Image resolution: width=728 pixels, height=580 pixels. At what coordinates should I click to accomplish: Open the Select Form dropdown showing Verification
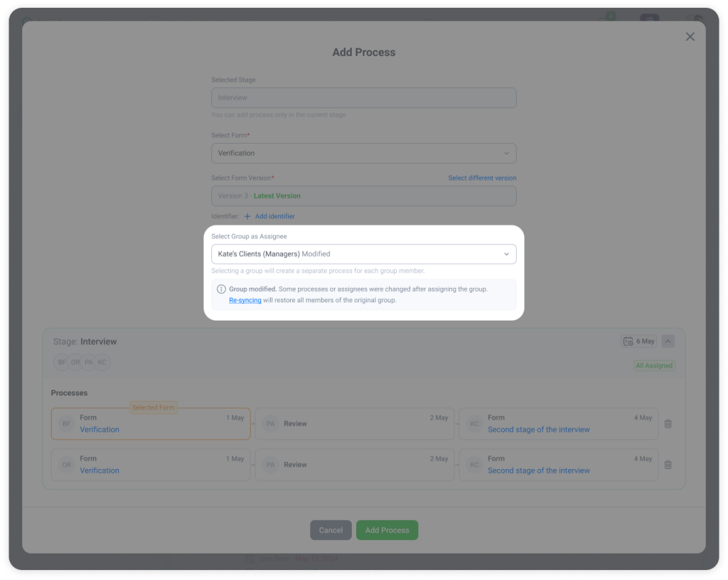click(363, 153)
